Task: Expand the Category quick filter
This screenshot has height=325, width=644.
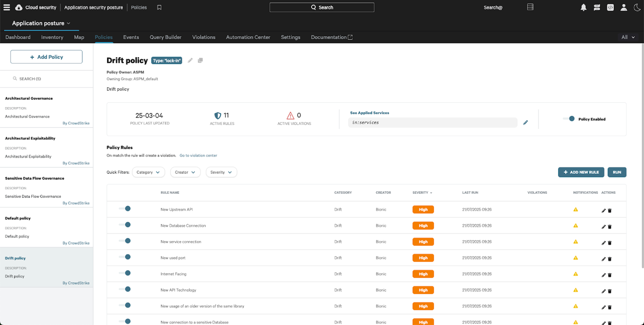Action: pyautogui.click(x=149, y=172)
